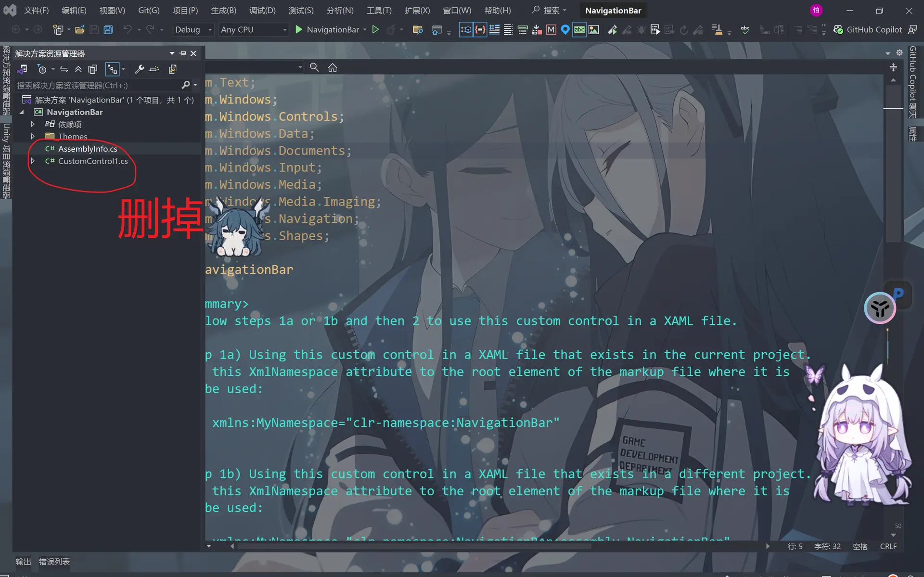924x577 pixels.
Task: Click the New Project toolbar icon
Action: click(58, 30)
